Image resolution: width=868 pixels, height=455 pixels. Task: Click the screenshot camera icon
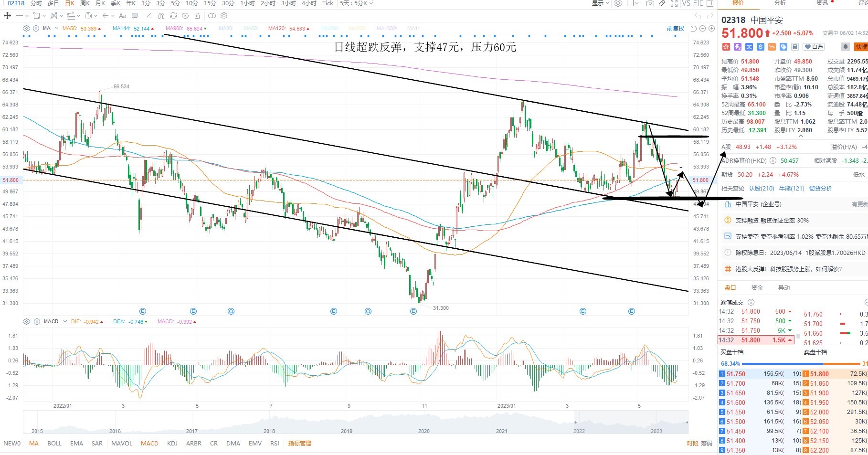pos(650,3)
